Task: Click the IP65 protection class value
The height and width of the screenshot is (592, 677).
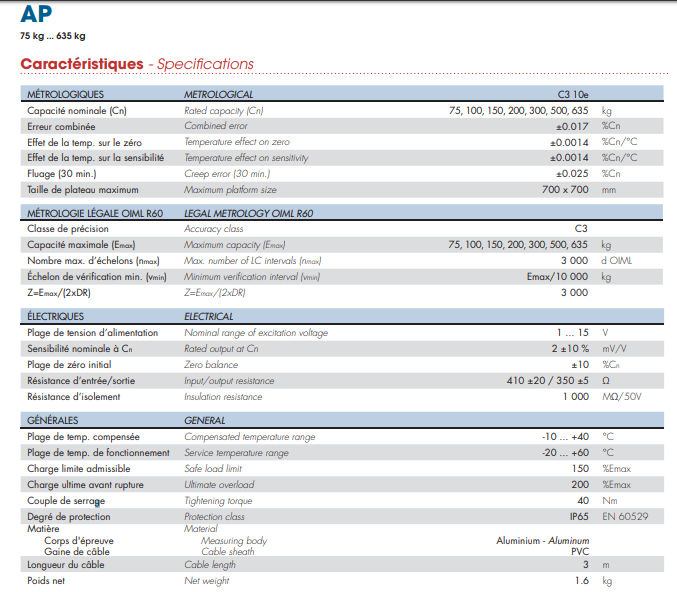Action: [576, 516]
